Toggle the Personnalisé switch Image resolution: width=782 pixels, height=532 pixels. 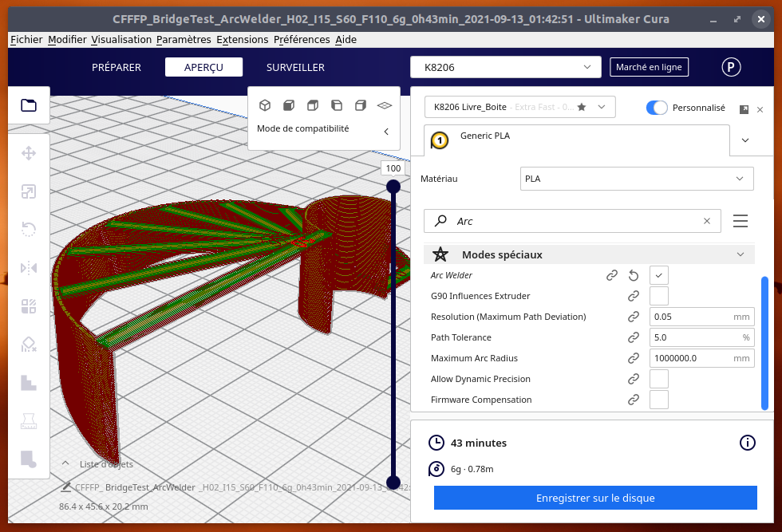click(x=656, y=108)
